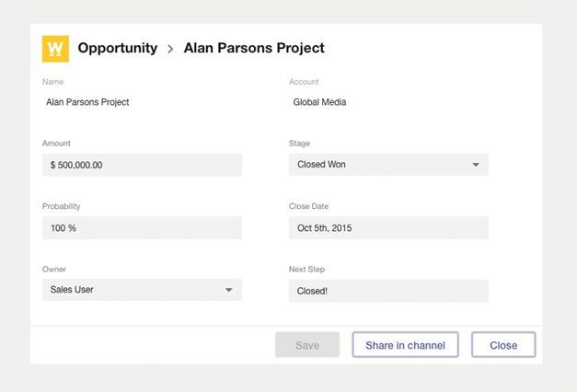This screenshot has height=392, width=577.
Task: Click the Share in channel button
Action: (405, 345)
